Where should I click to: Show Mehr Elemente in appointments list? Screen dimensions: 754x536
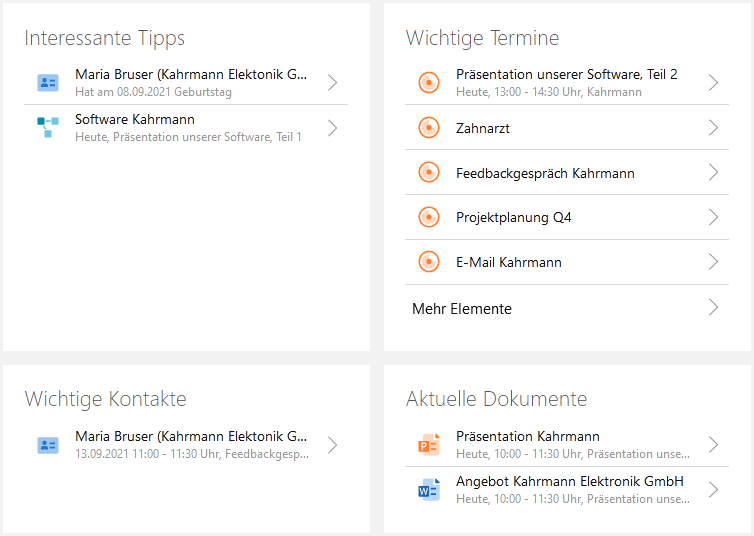(462, 309)
